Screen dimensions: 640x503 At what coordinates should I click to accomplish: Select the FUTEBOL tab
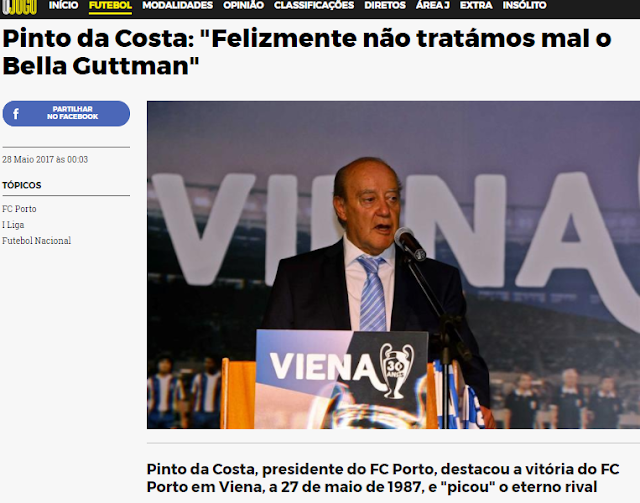110,5
